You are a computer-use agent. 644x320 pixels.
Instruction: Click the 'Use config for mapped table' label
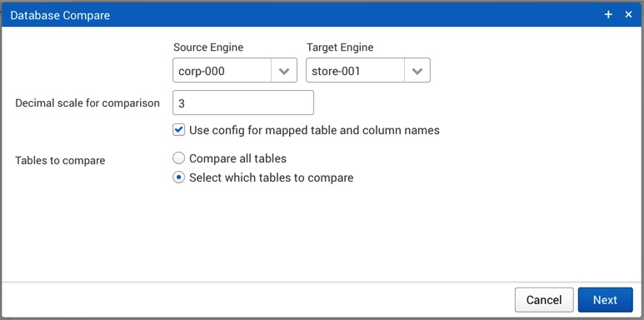(x=314, y=130)
